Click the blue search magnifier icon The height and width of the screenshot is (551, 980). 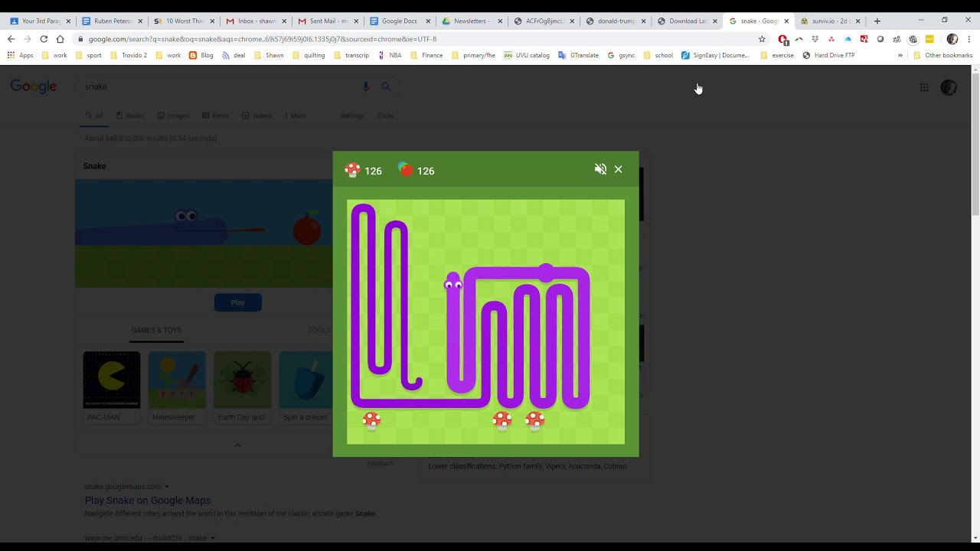pos(386,86)
